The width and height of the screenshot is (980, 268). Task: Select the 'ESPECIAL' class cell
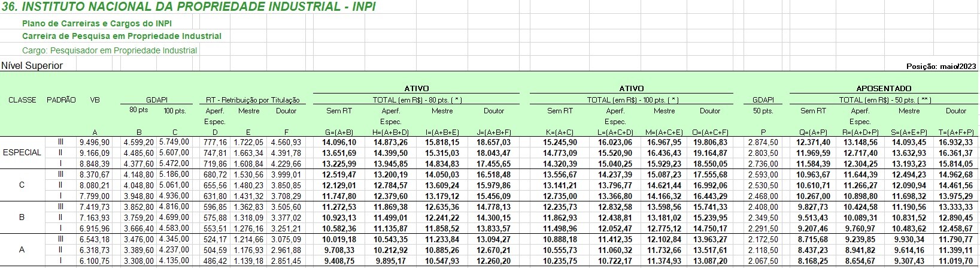[22, 153]
